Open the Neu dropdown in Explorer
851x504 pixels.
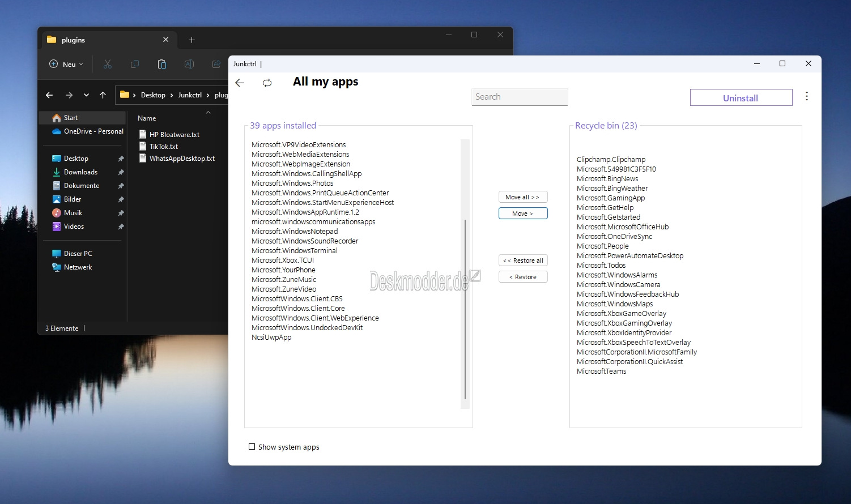(x=66, y=64)
